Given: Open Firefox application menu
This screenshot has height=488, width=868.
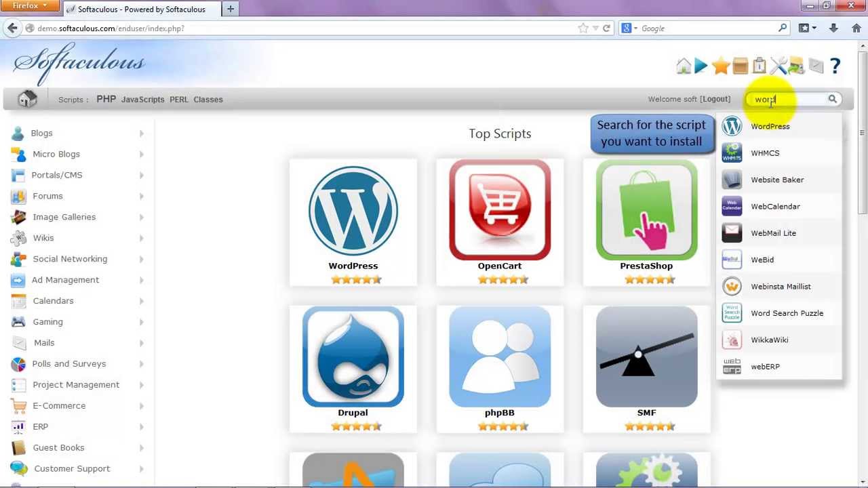Looking at the screenshot, I should (x=30, y=6).
